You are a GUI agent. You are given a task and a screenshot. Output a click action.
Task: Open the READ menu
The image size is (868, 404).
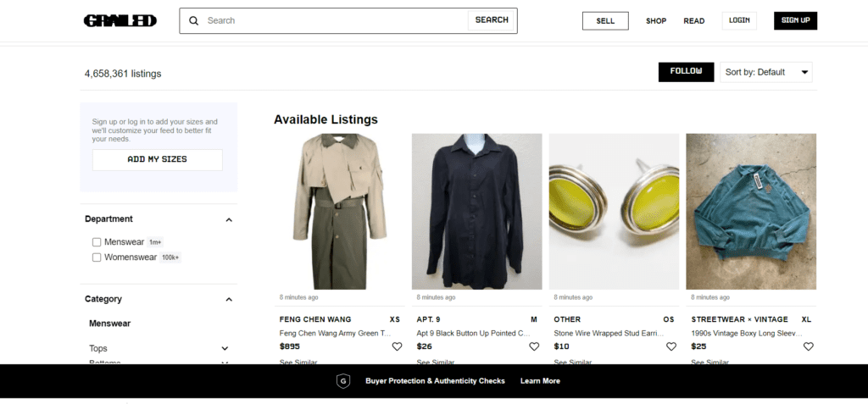[x=694, y=21]
